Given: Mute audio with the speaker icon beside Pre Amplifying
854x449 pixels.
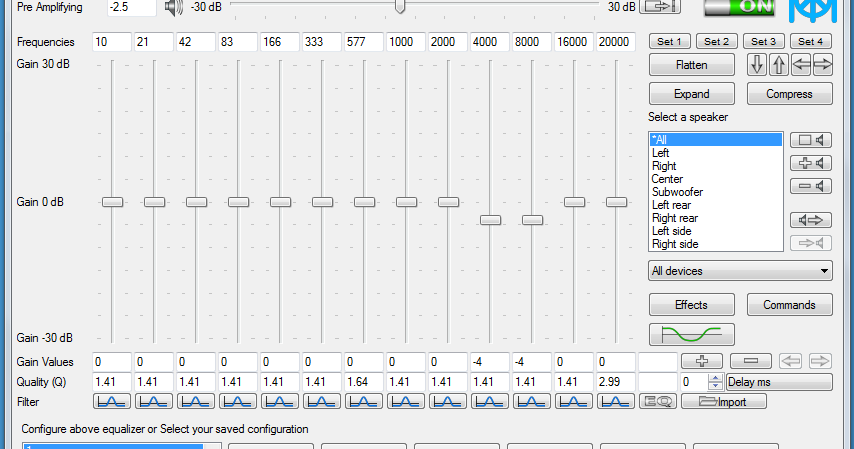Looking at the screenshot, I should [x=174, y=8].
